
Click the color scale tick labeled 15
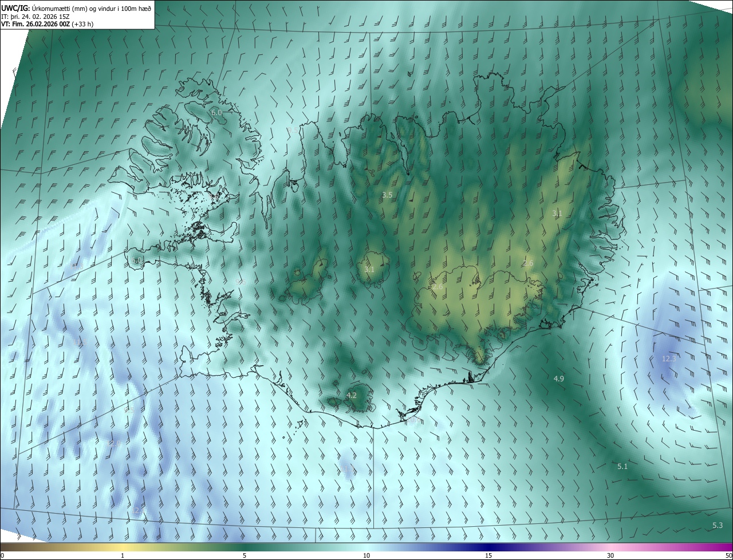click(488, 556)
